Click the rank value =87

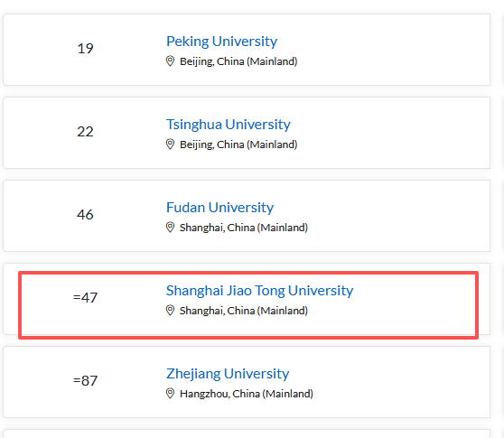point(85,381)
